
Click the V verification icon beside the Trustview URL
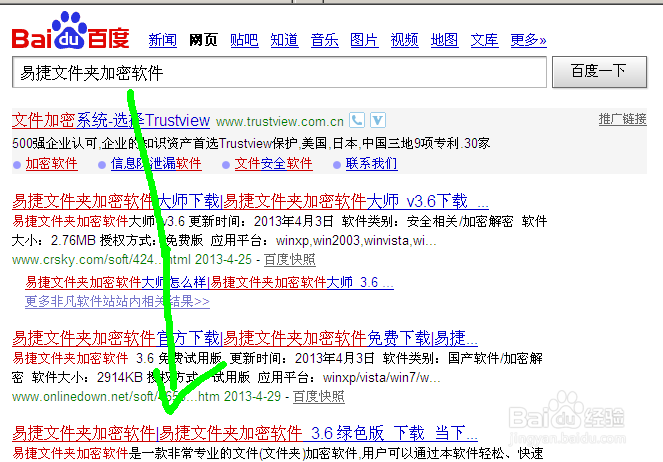click(x=378, y=120)
